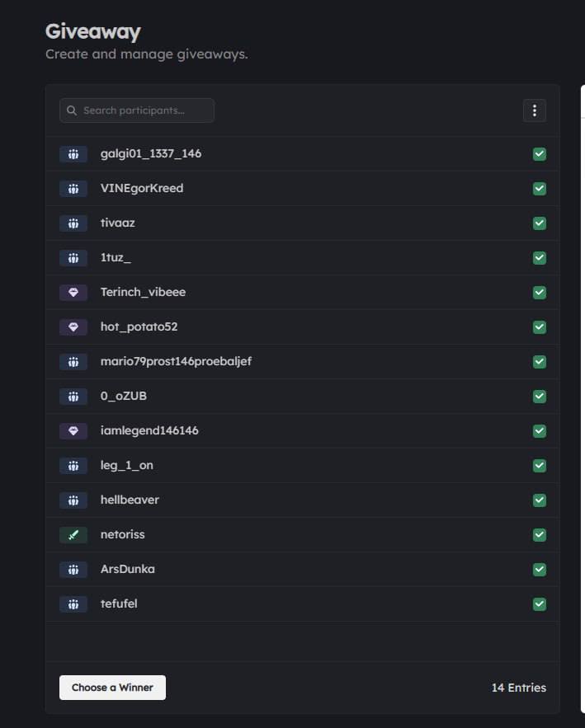Click the diamond badge next to hot_potato52
The width and height of the screenshot is (585, 728).
tap(73, 327)
